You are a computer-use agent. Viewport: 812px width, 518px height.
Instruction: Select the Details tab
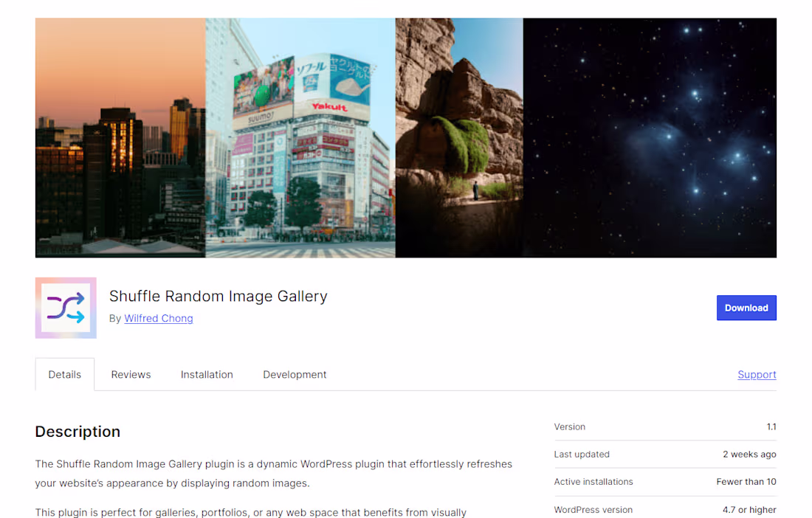(65, 375)
